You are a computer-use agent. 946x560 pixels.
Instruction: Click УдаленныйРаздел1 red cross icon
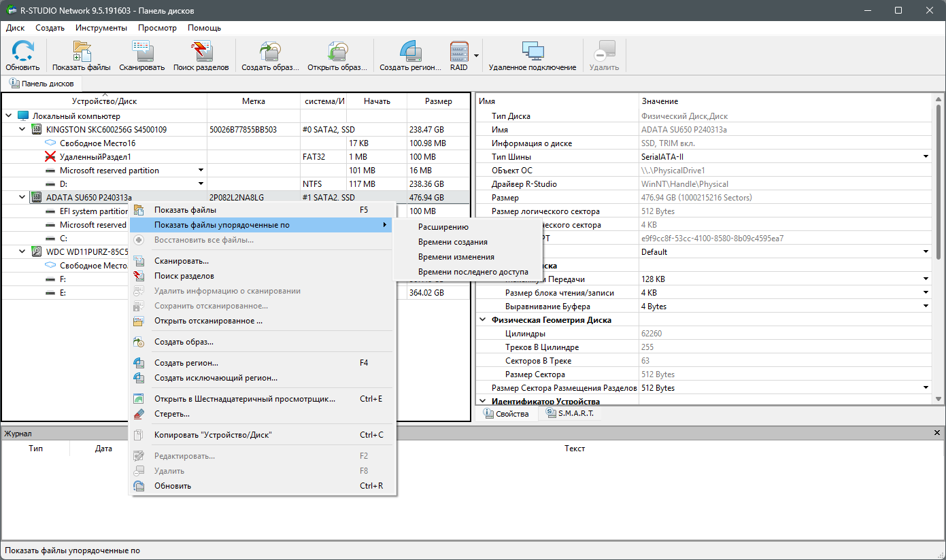coord(50,157)
